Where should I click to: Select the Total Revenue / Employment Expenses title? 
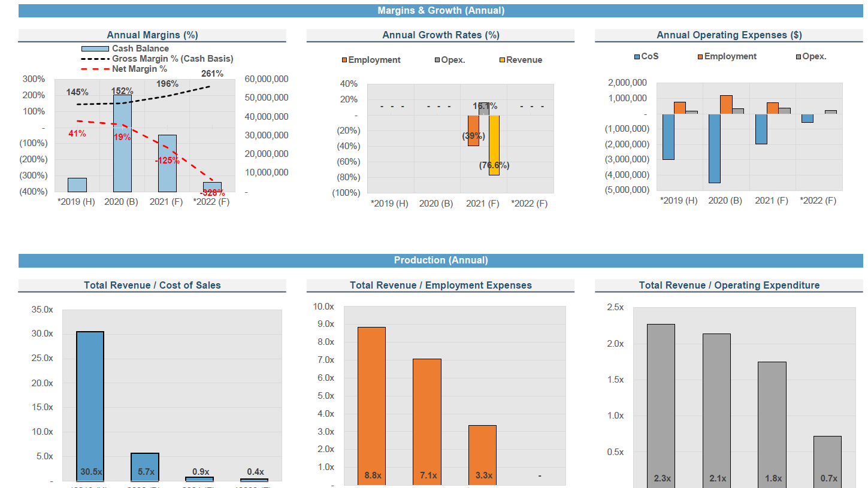(x=440, y=286)
